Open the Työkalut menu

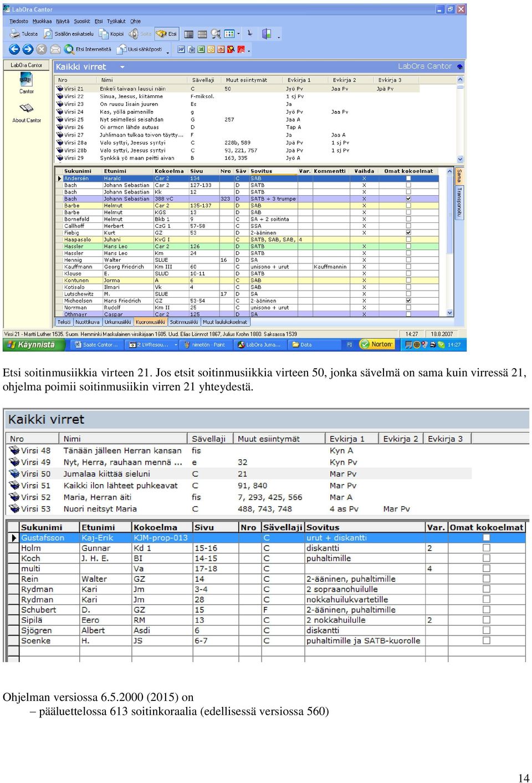coord(116,21)
